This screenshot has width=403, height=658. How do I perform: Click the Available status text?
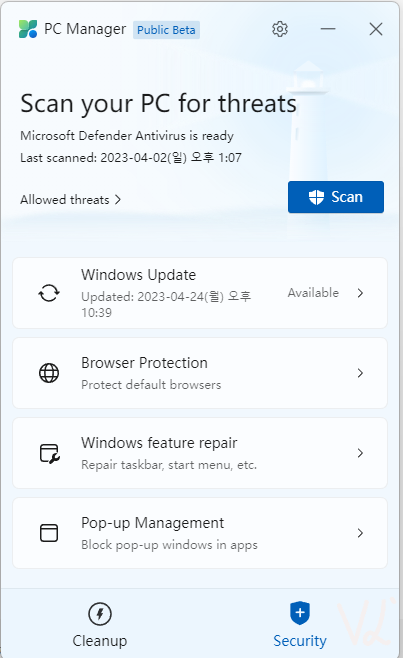[313, 292]
